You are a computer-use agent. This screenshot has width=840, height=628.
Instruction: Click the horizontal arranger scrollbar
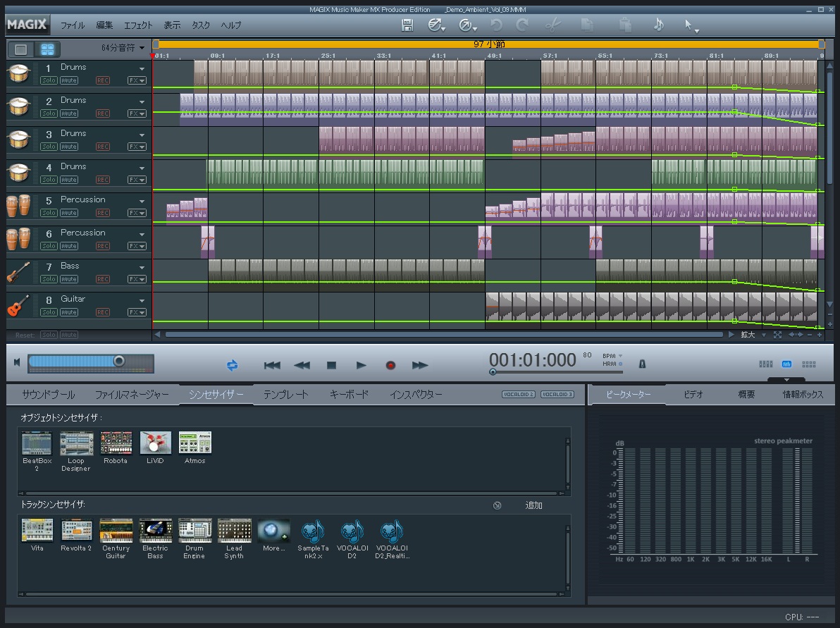tap(444, 335)
